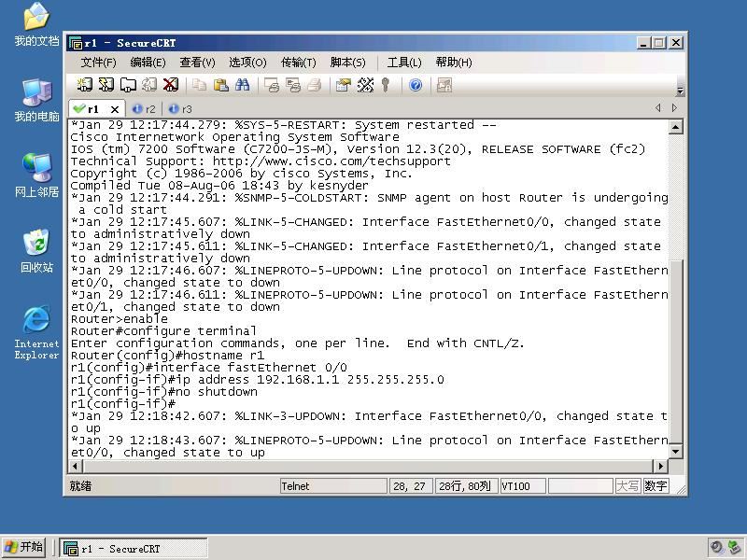Screen dimensions: 747x560
Task: Click the 'hostname r1' command line
Action: (x=167, y=356)
